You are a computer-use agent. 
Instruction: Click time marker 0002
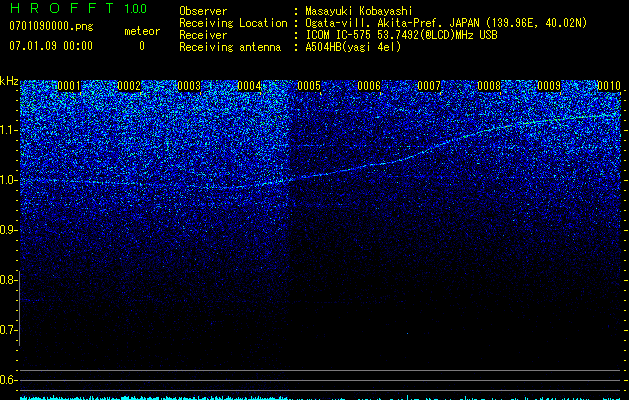pyautogui.click(x=129, y=86)
